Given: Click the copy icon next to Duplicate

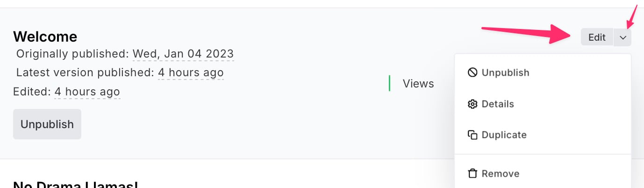Looking at the screenshot, I should coord(472,135).
